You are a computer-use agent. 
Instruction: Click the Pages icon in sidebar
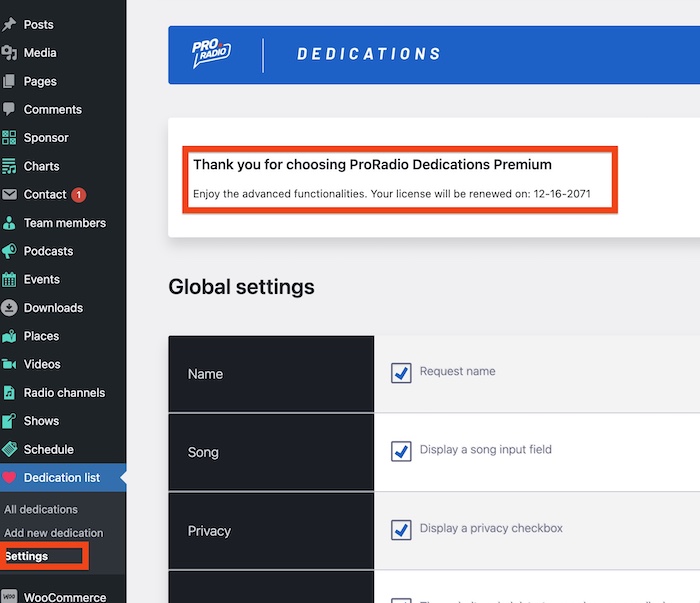point(9,81)
